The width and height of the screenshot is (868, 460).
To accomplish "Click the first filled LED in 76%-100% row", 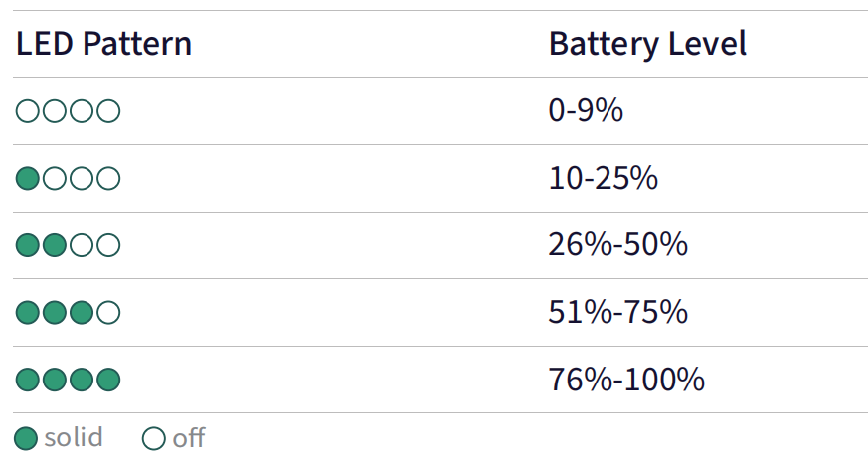I will pos(28,380).
